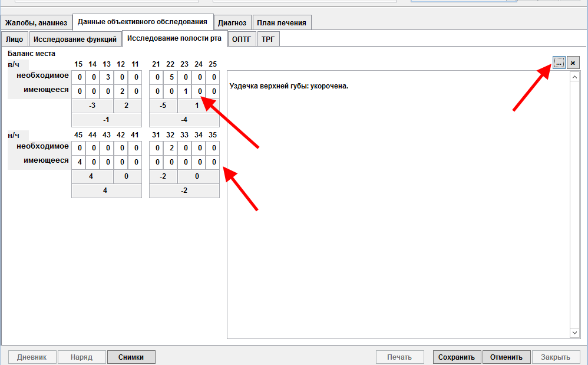Switch to the ТРГ sub-tab
588x365 pixels.
point(269,40)
